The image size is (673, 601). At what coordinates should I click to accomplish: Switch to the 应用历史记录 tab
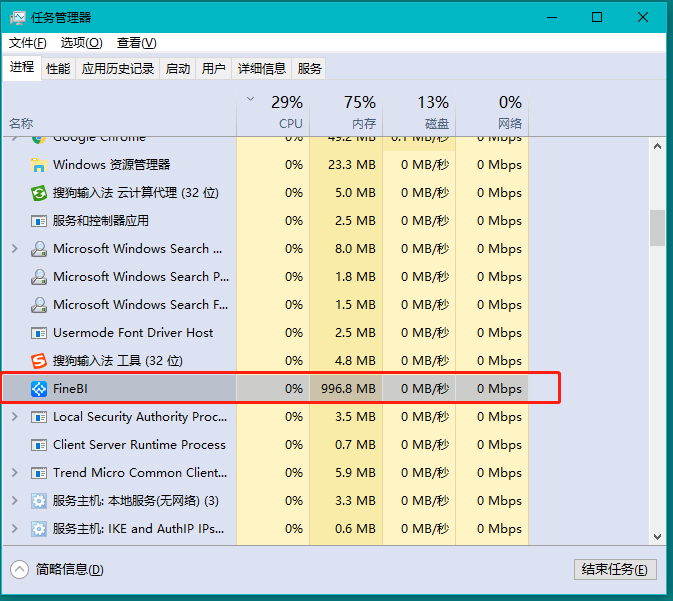tap(118, 69)
